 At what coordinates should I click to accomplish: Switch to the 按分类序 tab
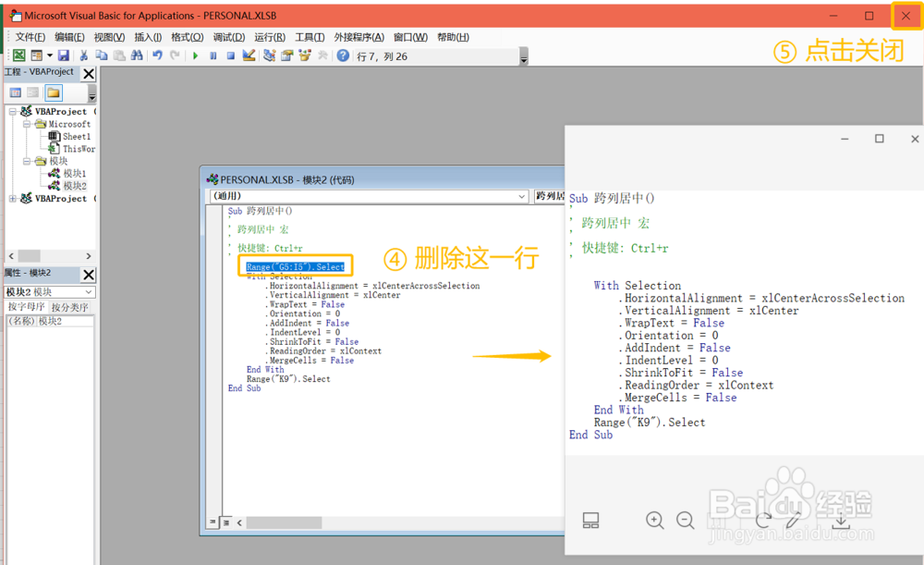coord(69,307)
